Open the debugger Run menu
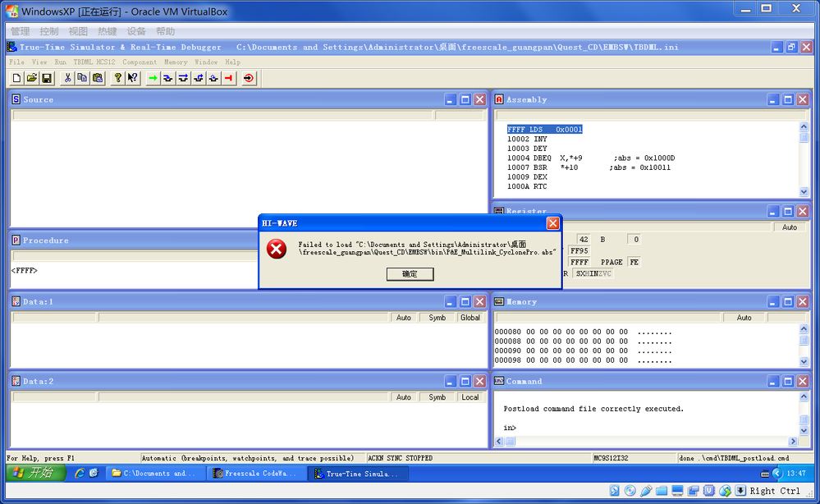Viewport: 820px width, 504px height. pos(61,62)
